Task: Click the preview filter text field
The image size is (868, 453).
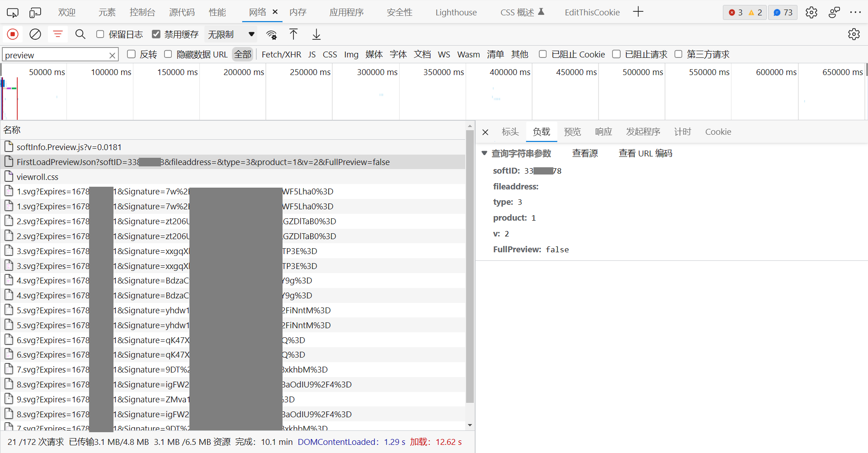Action: pyautogui.click(x=55, y=55)
